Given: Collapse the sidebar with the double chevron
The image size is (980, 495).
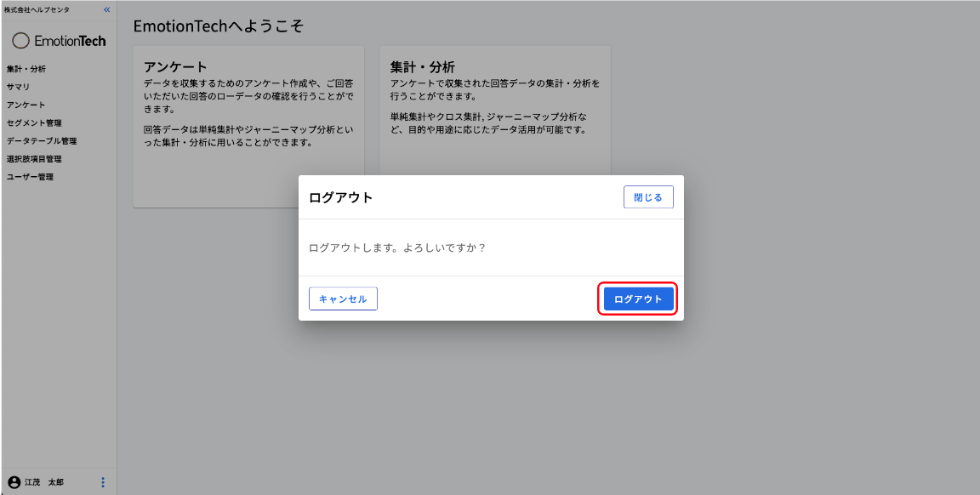Looking at the screenshot, I should point(107,10).
